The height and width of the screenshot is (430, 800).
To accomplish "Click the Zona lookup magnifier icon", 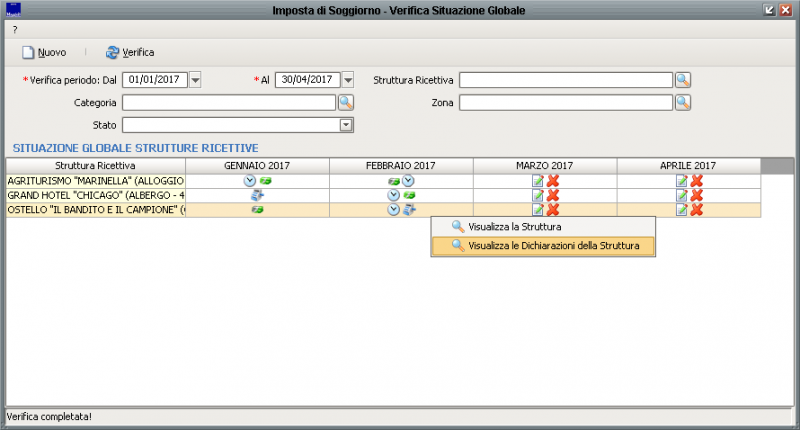I will (683, 102).
